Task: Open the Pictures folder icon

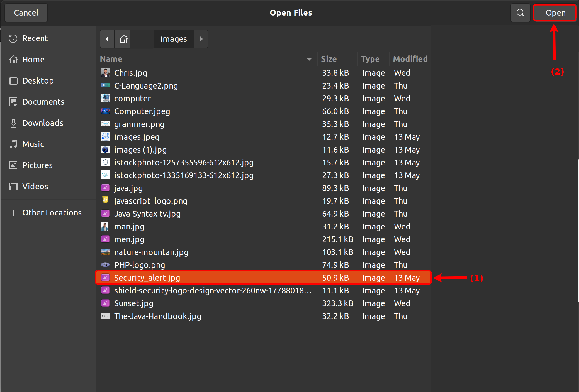Action: tap(13, 165)
